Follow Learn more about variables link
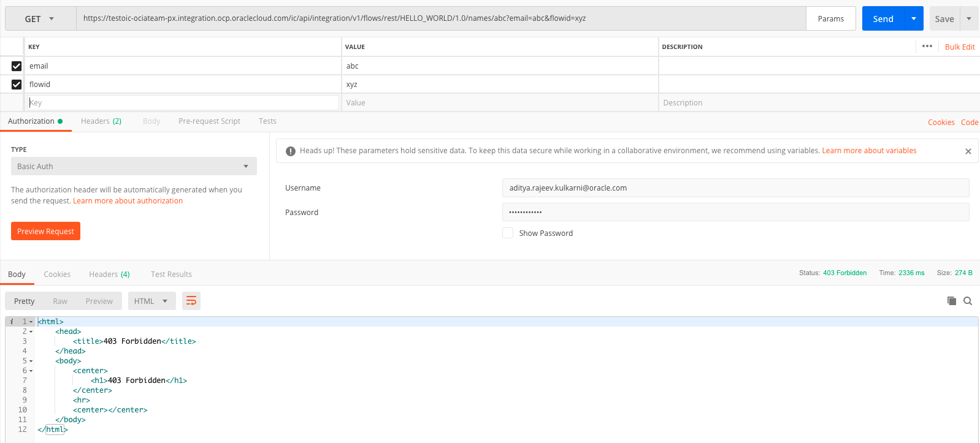 (869, 151)
